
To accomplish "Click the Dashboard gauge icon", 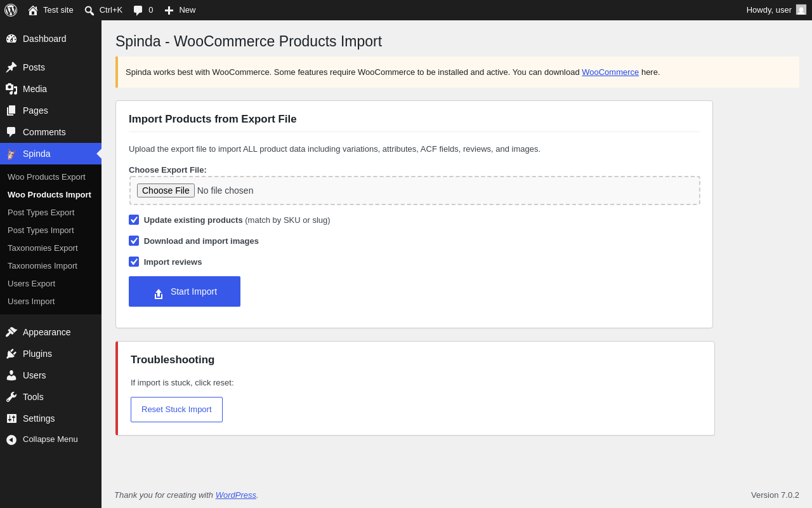I will (x=11, y=39).
